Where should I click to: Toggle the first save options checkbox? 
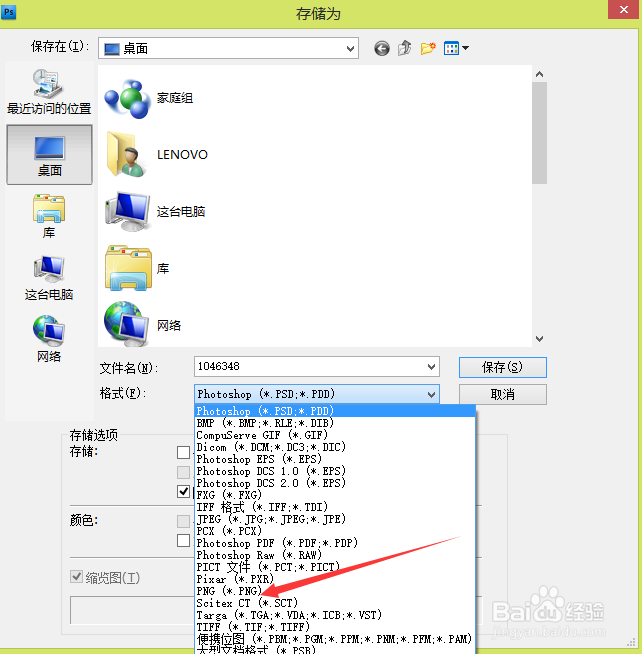point(184,452)
